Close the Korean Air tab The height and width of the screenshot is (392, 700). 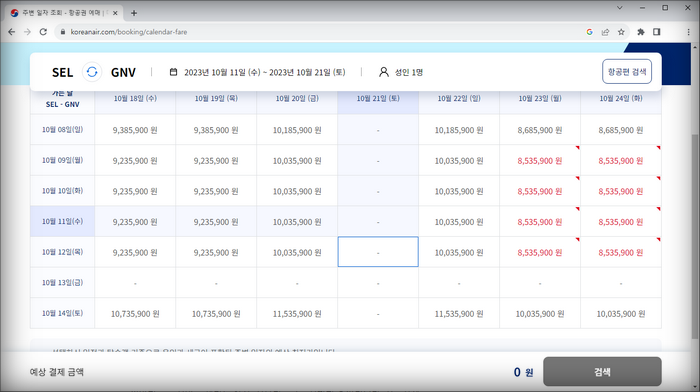[x=115, y=13]
